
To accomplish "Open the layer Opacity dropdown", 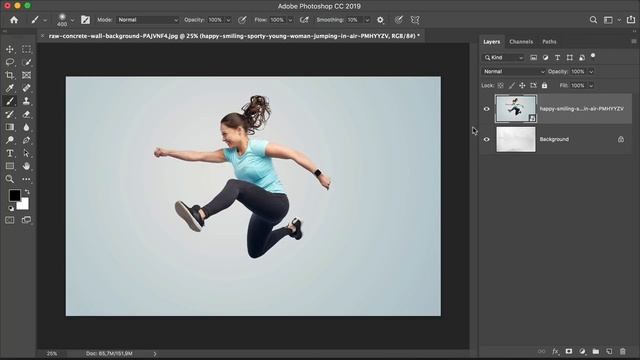I will pyautogui.click(x=591, y=72).
